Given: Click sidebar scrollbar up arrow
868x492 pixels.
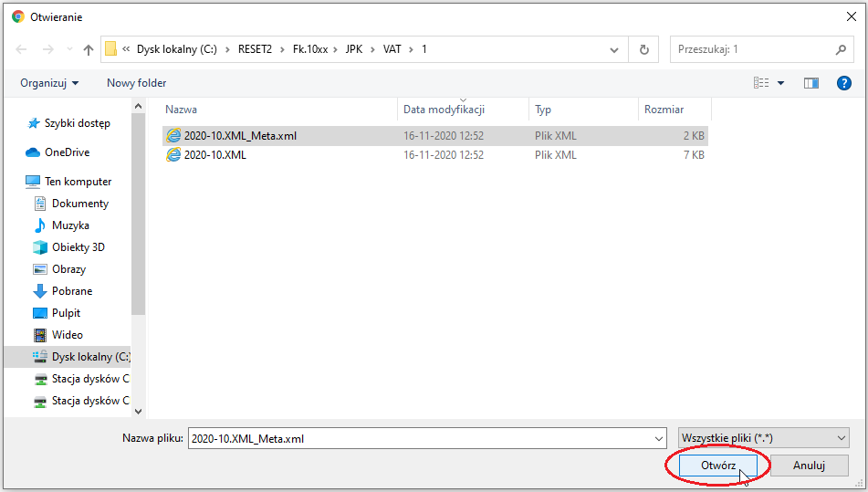Looking at the screenshot, I should click(x=139, y=106).
